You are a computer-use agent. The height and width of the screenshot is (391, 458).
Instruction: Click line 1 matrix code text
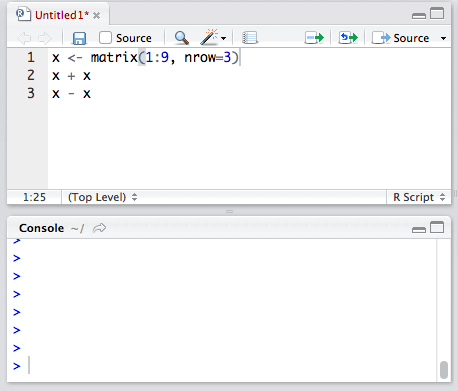click(x=146, y=58)
